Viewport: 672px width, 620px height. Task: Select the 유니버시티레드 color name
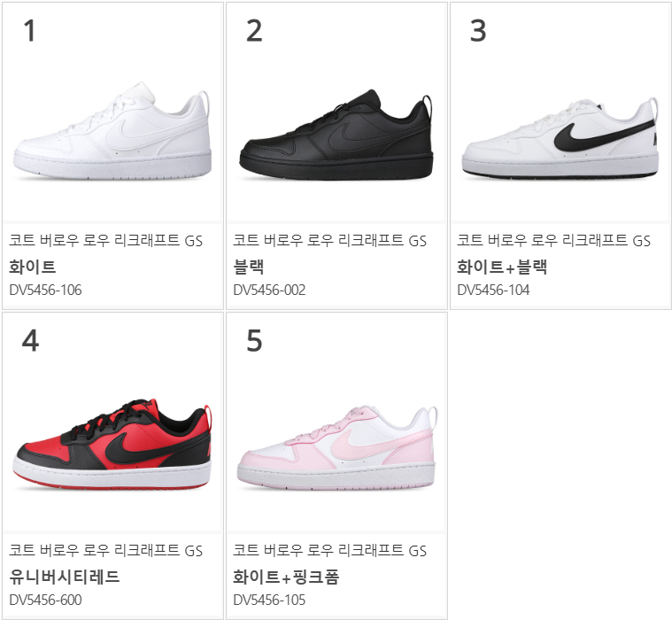[x=65, y=577]
